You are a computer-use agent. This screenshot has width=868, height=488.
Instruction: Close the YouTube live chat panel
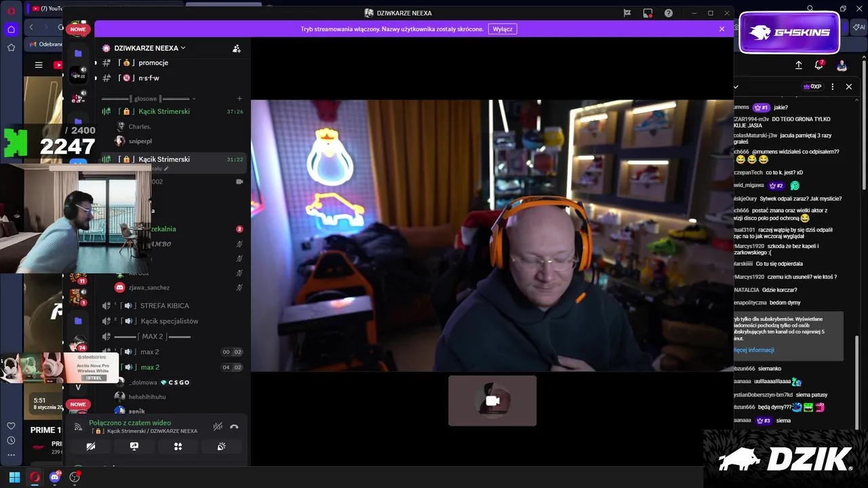pyautogui.click(x=848, y=87)
